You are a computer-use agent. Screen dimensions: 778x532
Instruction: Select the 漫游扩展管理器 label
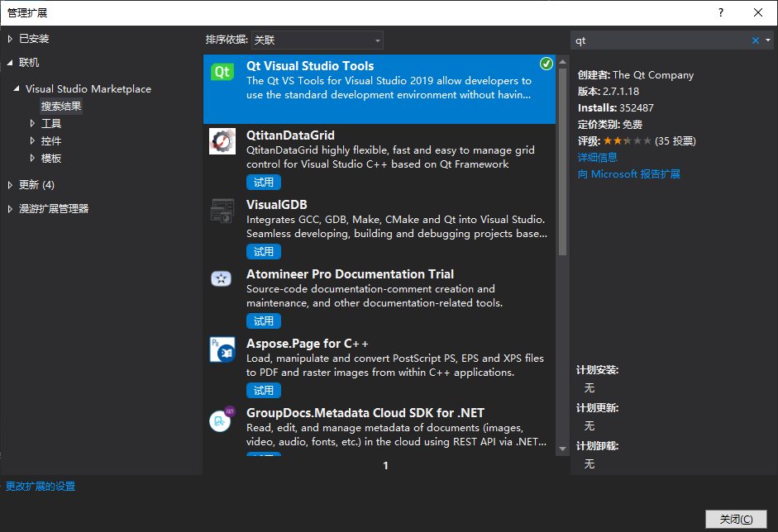54,209
